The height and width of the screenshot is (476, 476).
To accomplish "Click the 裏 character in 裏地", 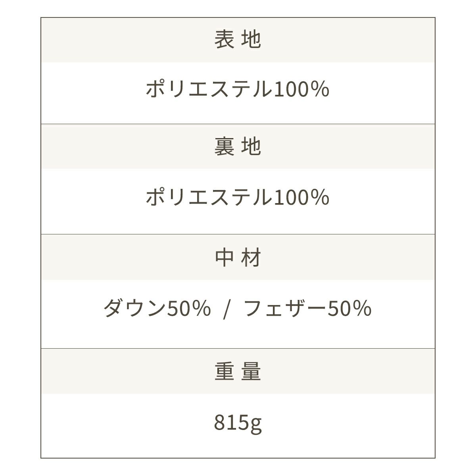I will coord(224,147).
